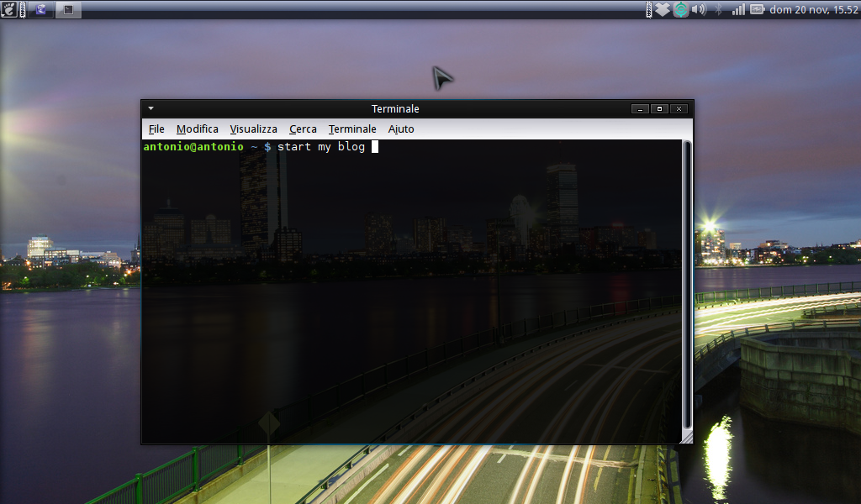
Task: Close the Terminale window
Action: coord(679,108)
